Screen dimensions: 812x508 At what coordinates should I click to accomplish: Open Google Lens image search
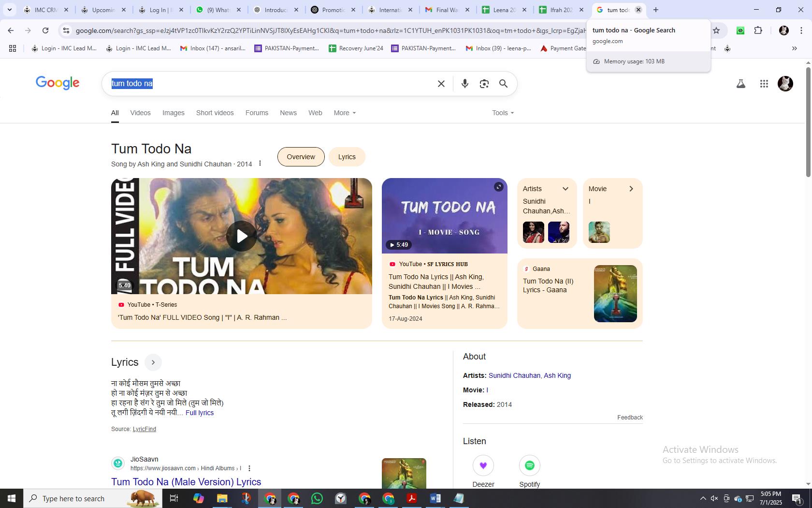484,84
